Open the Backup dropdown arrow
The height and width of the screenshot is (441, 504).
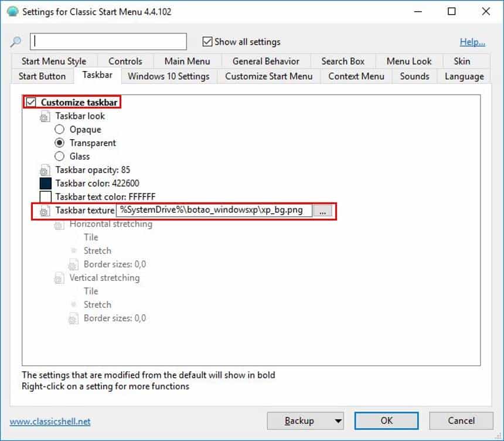338,420
